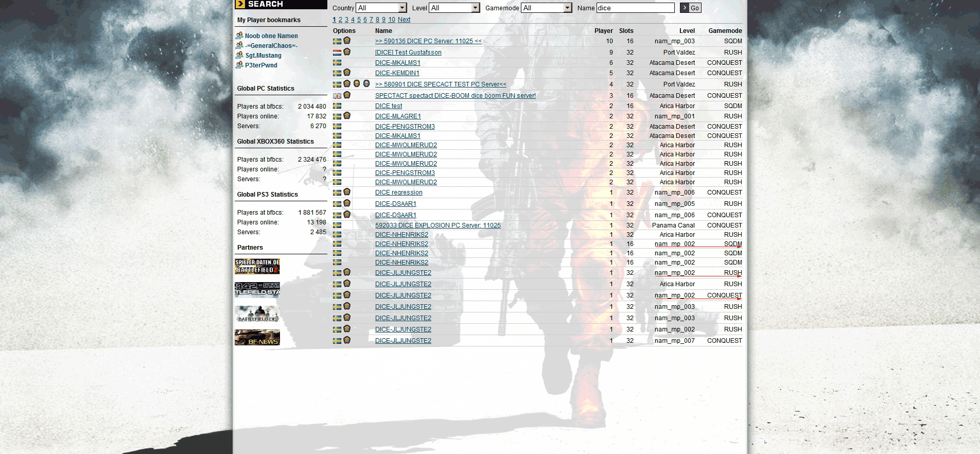Click the Swedish flag beside DICE-PENGSTROM3 Atacama Desert
Screen dimensions: 980x454
[x=337, y=127]
